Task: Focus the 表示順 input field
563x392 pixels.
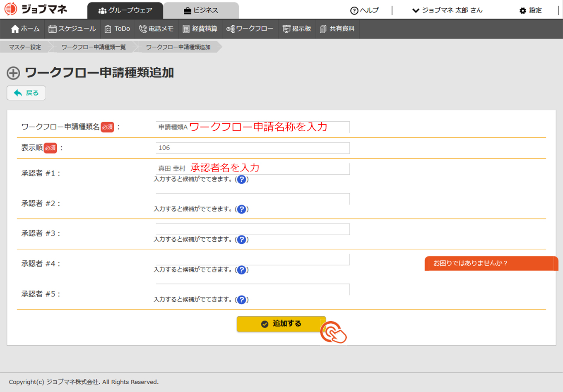Action: 253,148
